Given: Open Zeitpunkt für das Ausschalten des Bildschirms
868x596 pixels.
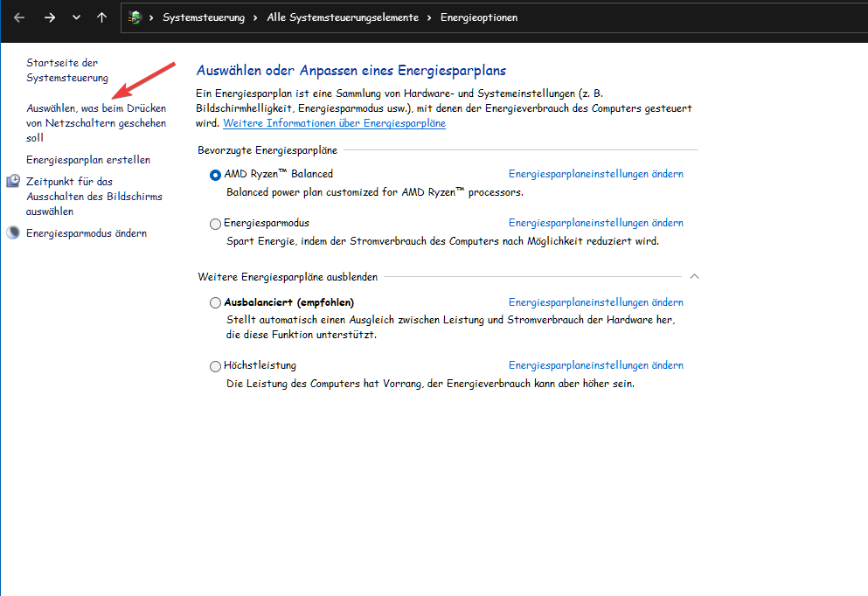Looking at the screenshot, I should (x=94, y=197).
